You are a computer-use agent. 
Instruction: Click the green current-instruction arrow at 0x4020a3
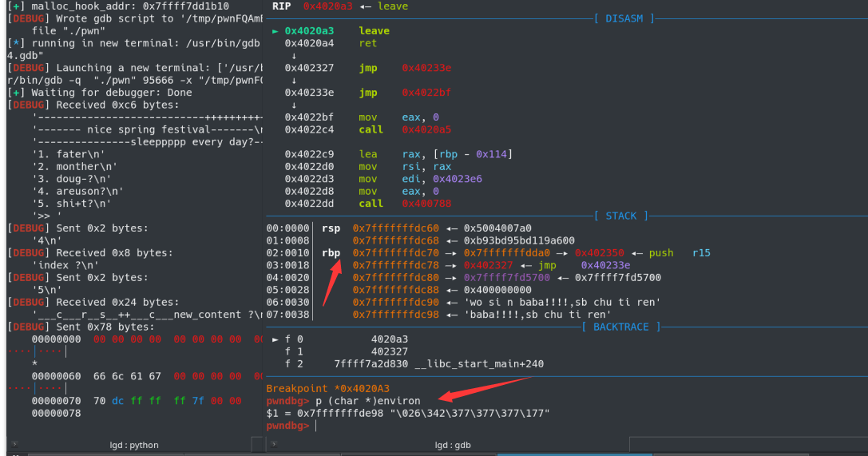point(275,31)
